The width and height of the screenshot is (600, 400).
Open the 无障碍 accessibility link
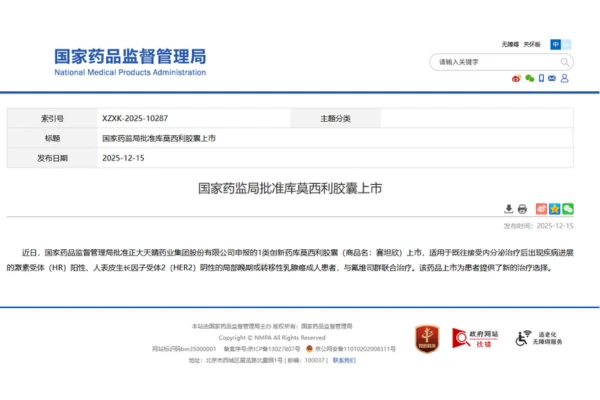click(x=510, y=44)
